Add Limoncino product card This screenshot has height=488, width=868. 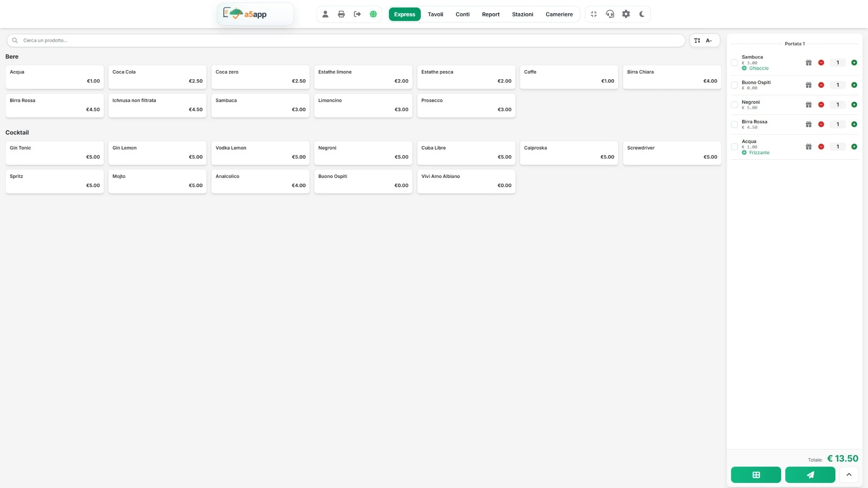coord(363,105)
